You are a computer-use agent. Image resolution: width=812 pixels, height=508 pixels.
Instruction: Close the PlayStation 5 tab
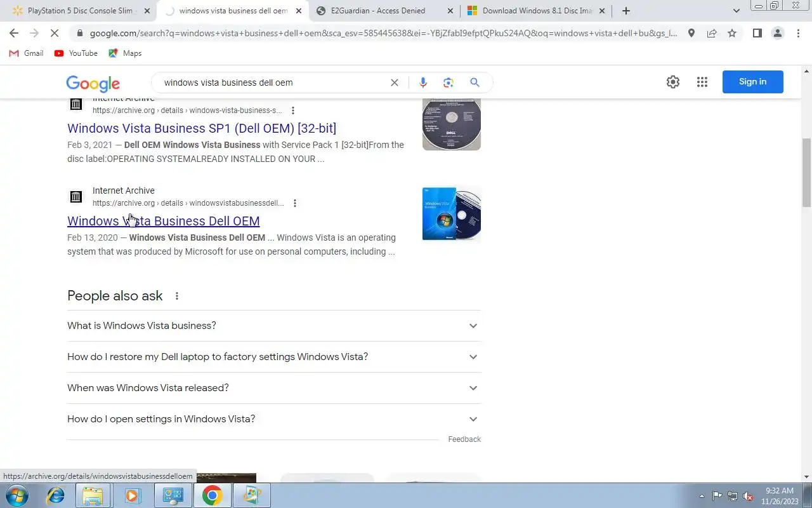tap(147, 11)
